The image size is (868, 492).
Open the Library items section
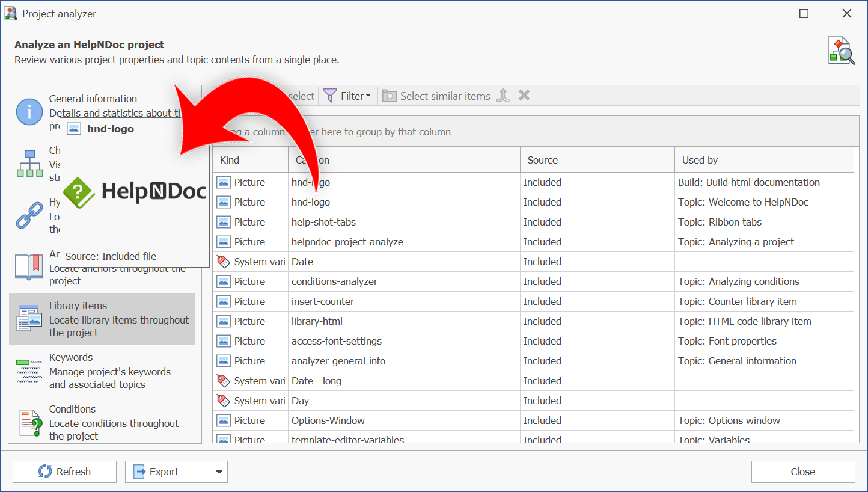point(102,319)
